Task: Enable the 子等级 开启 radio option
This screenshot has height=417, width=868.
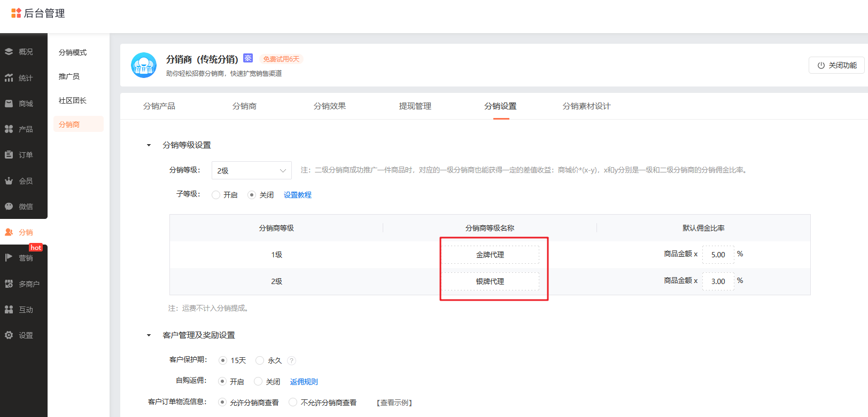Action: tap(216, 195)
